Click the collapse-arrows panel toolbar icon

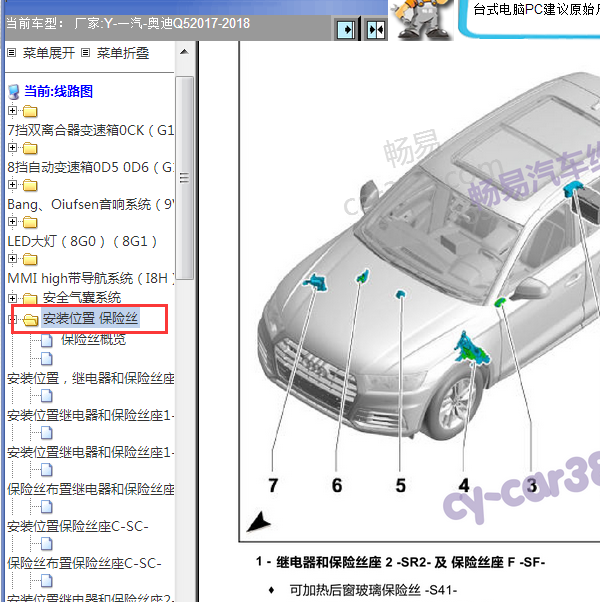pos(375,30)
